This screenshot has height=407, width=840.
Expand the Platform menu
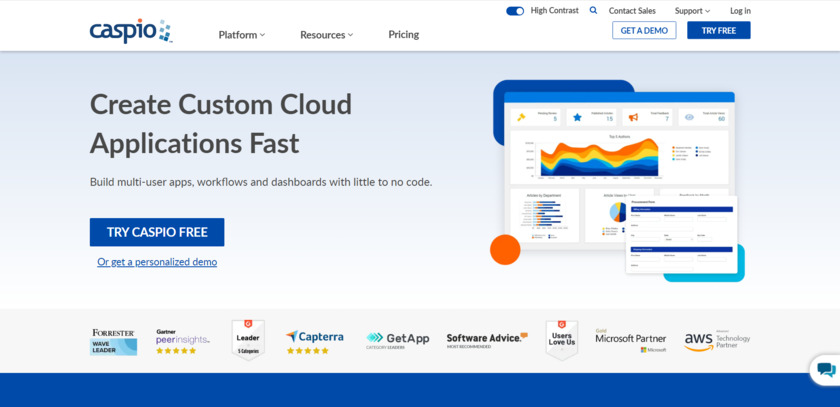[x=242, y=35]
